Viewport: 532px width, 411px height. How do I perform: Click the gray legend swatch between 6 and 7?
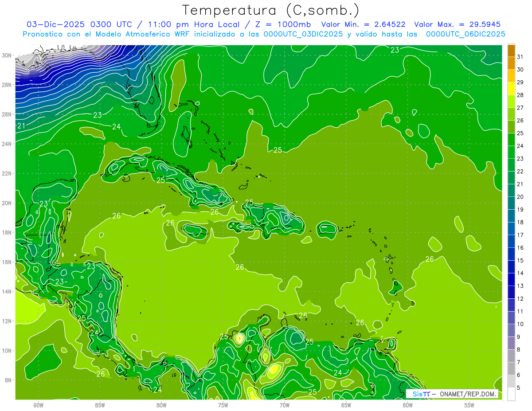tap(511, 368)
